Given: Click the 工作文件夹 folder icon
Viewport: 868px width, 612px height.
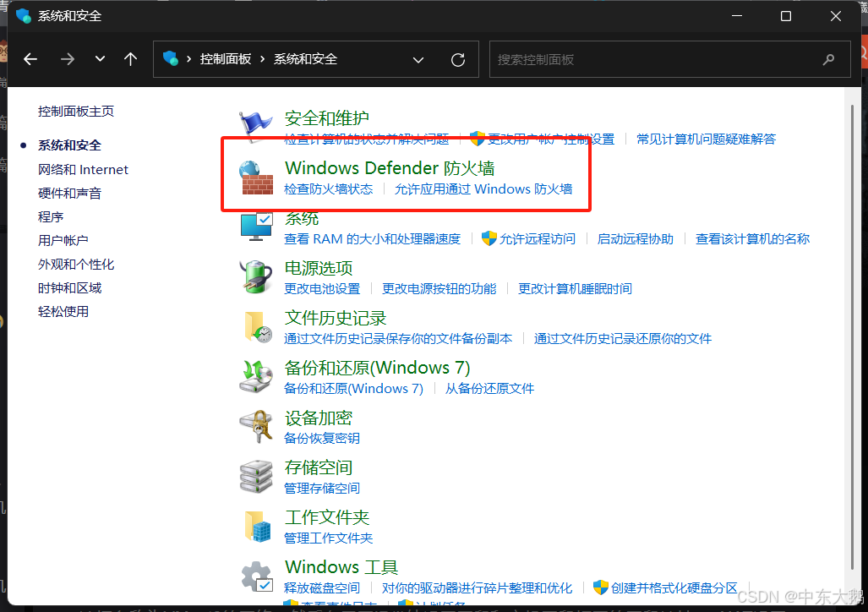Looking at the screenshot, I should point(258,526).
